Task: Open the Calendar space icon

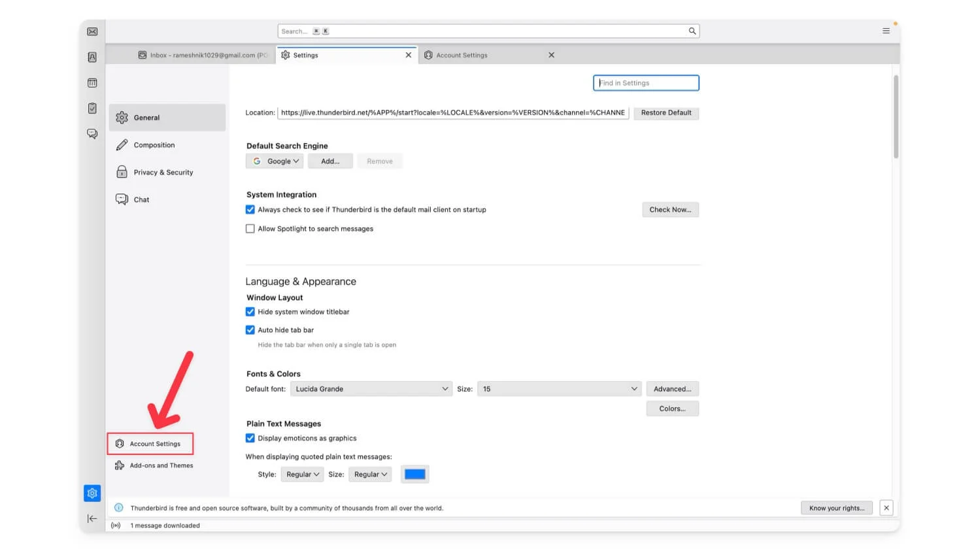Action: pyautogui.click(x=92, y=83)
